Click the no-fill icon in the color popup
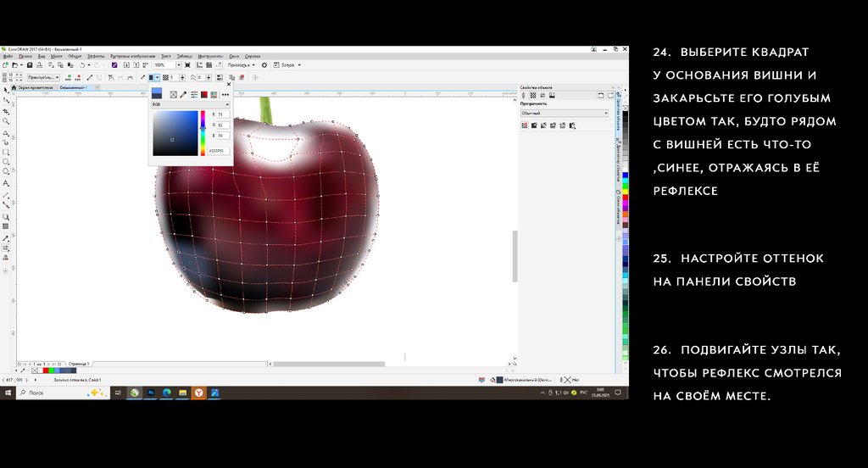The width and height of the screenshot is (868, 468). coord(174,95)
